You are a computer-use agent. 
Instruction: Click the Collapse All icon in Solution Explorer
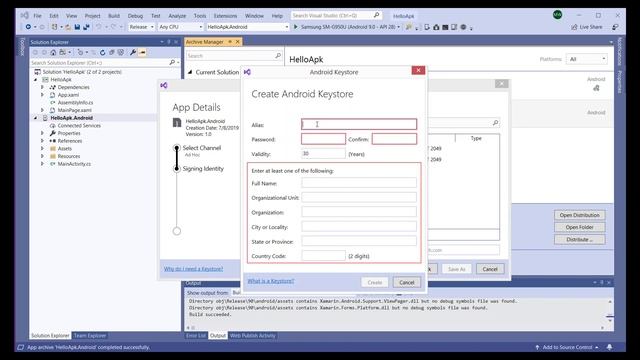coord(111,53)
